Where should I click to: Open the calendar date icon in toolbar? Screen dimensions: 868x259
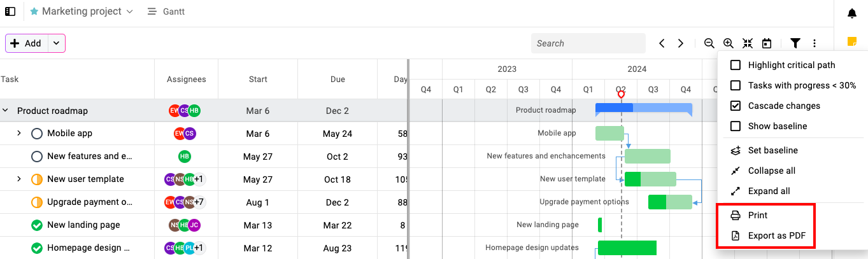tap(767, 43)
